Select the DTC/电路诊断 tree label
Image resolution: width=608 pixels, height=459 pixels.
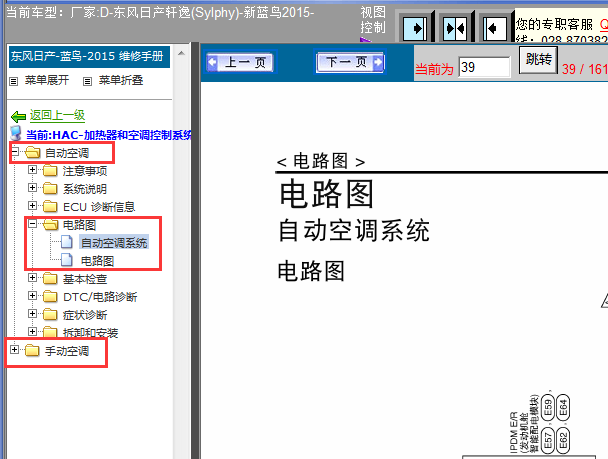[100, 297]
